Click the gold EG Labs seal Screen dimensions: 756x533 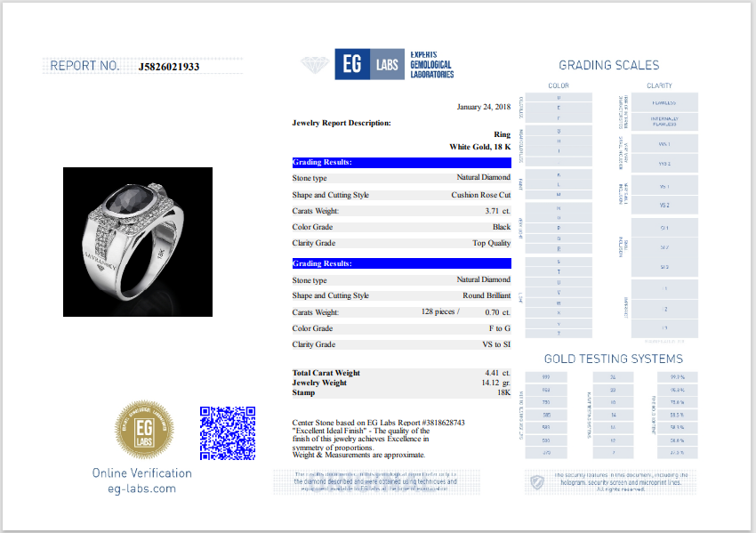click(x=144, y=430)
